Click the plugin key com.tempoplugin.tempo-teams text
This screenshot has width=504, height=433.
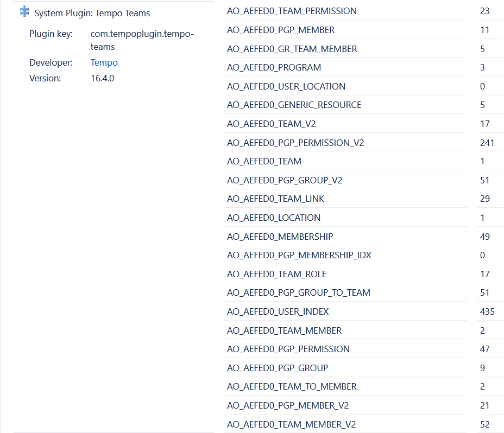(x=142, y=40)
